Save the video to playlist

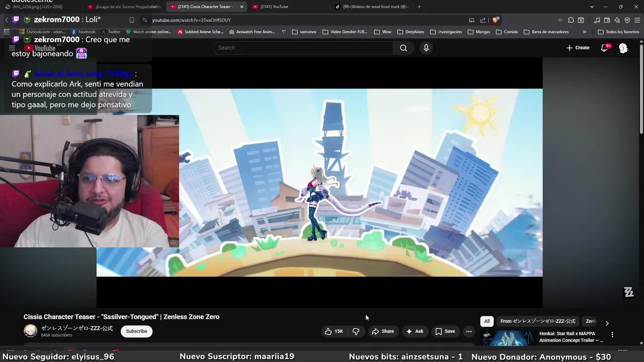coord(445,331)
